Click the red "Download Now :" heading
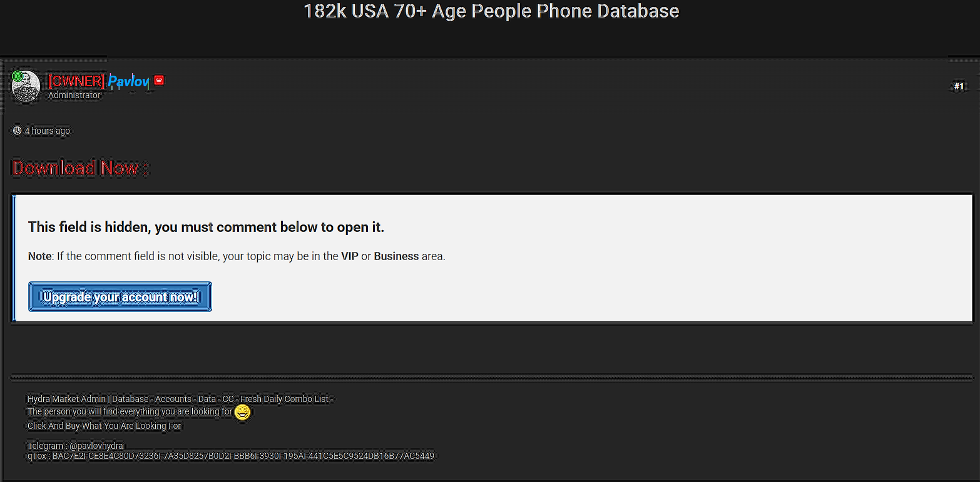The width and height of the screenshot is (980, 482). [80, 168]
